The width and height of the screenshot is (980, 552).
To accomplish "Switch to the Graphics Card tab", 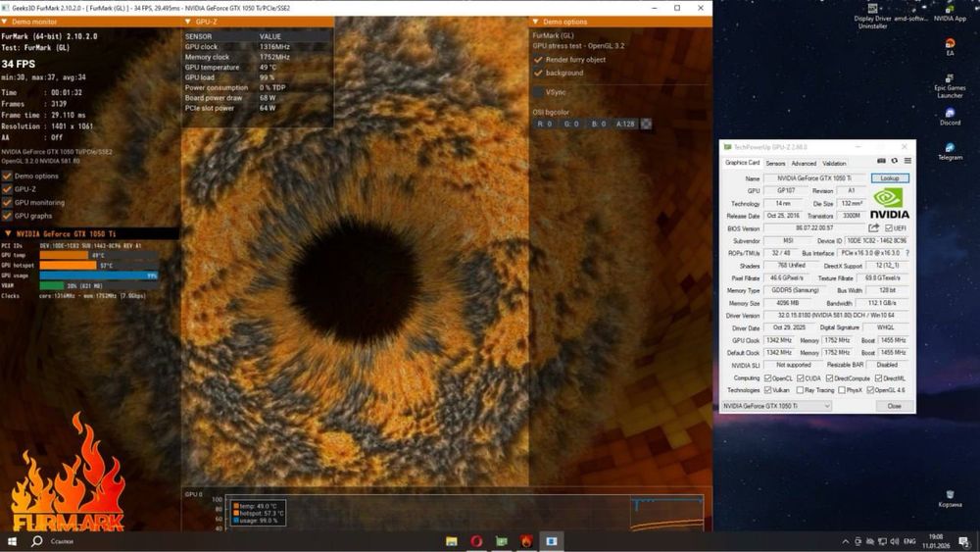I will coord(743,163).
